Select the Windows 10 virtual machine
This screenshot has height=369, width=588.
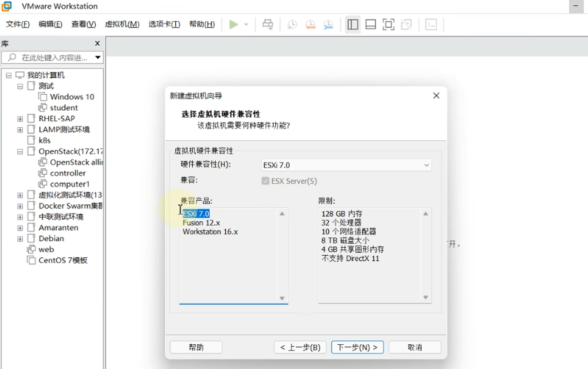tap(72, 97)
